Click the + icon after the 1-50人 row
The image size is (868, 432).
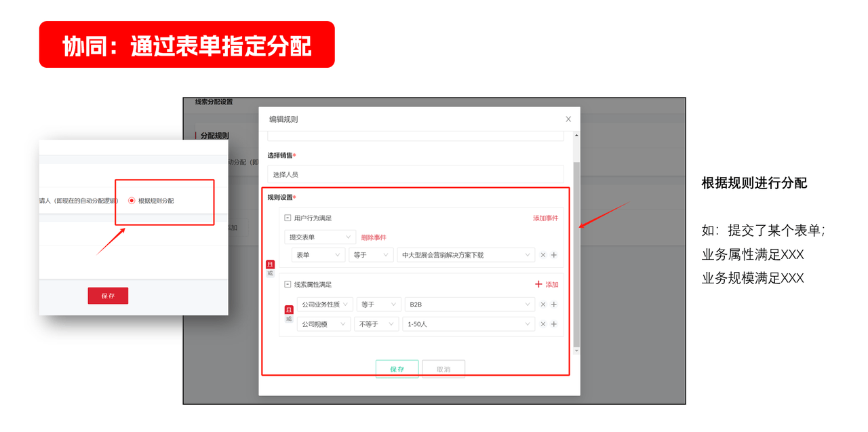[553, 324]
